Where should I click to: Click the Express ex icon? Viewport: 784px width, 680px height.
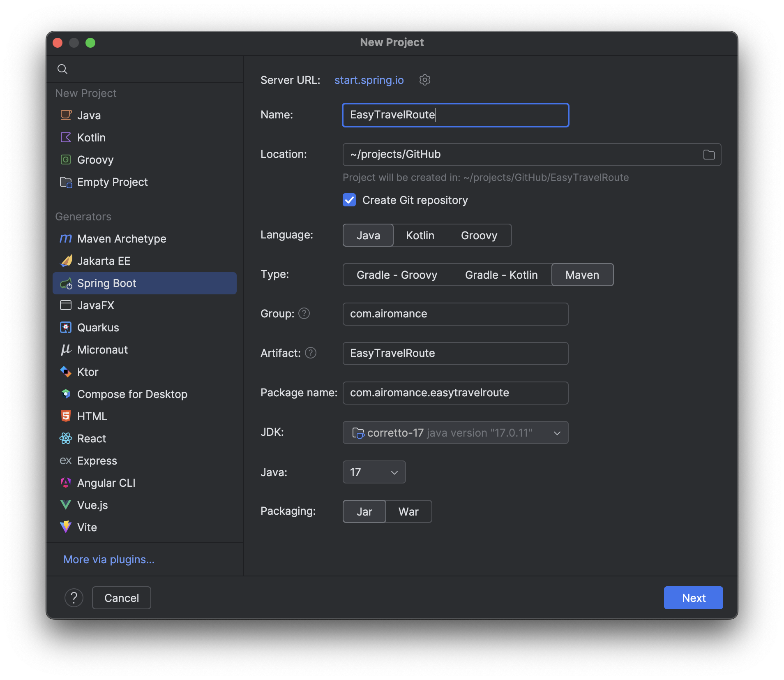coord(66,460)
